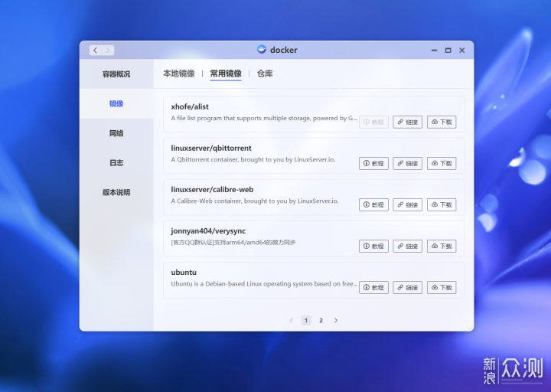Open 教程 for linuxserver/qbittorrent
Image resolution: width=551 pixels, height=392 pixels.
[373, 164]
